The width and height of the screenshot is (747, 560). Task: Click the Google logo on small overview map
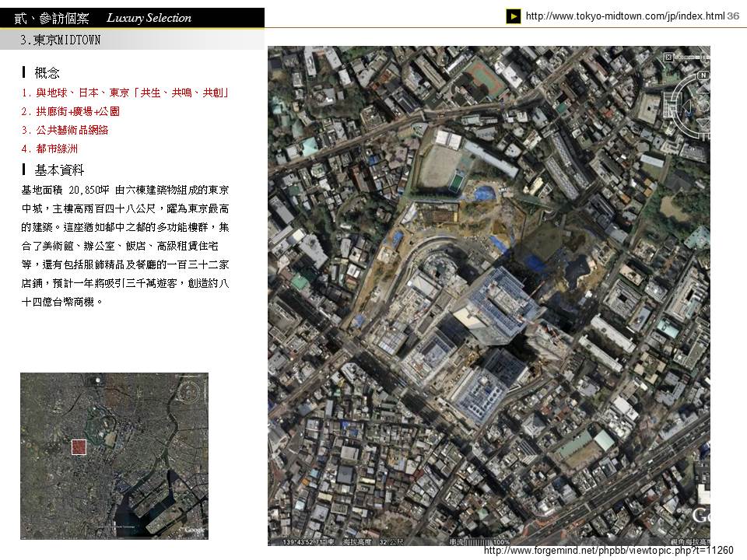tap(194, 530)
